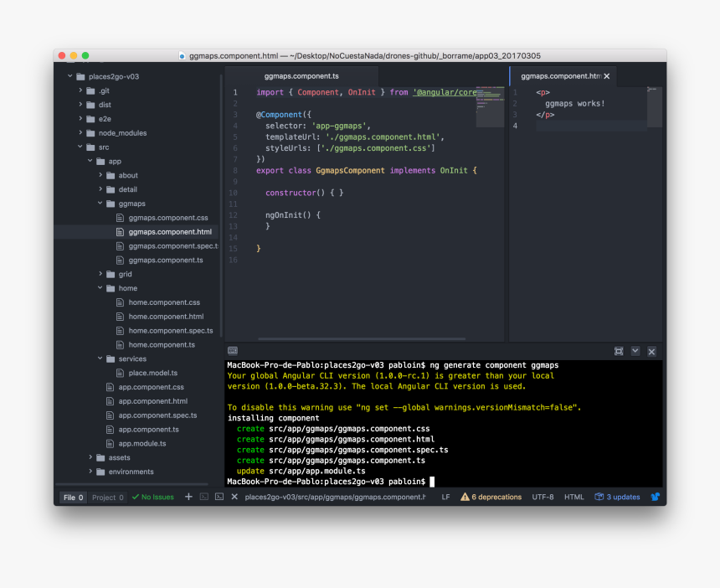The image size is (720, 588).
Task: Toggle the No Issues indicator
Action: [153, 497]
